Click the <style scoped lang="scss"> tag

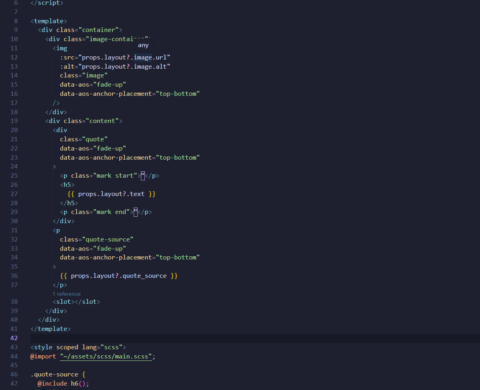pos(78,347)
